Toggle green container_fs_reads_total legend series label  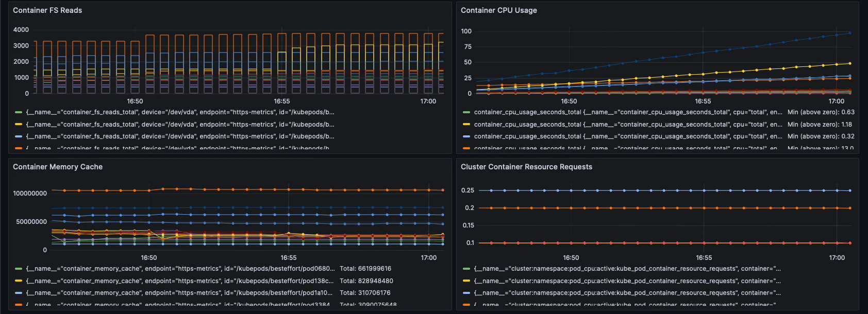(x=180, y=112)
